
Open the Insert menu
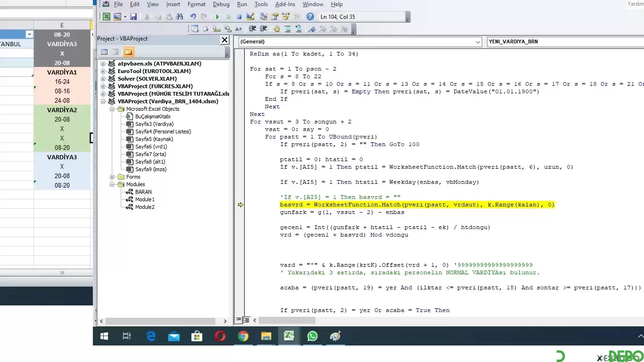(x=173, y=4)
